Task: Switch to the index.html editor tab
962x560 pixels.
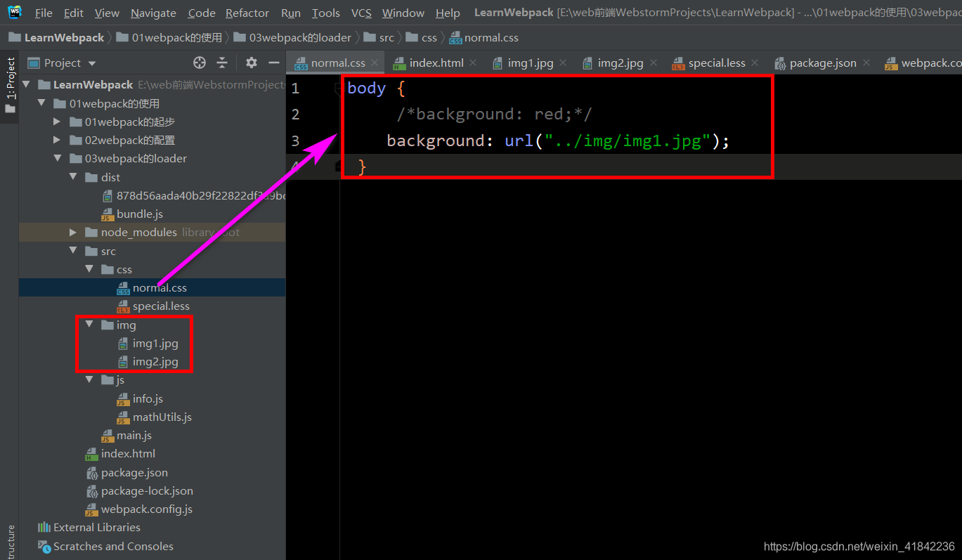Action: pyautogui.click(x=436, y=63)
